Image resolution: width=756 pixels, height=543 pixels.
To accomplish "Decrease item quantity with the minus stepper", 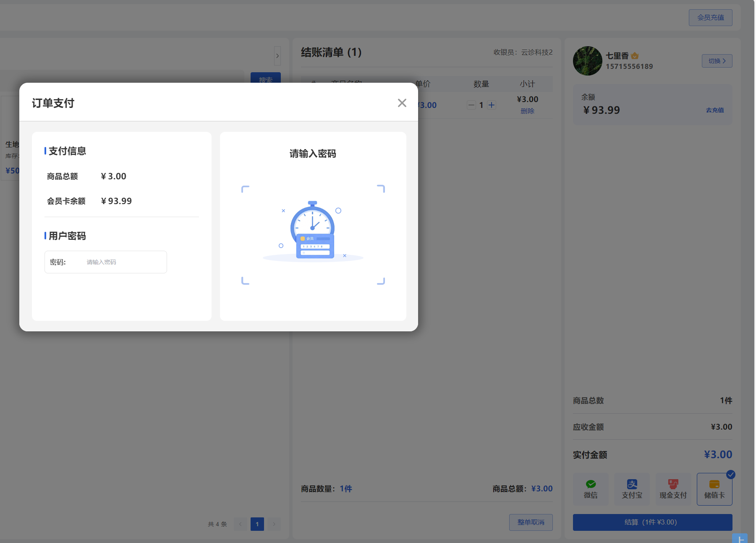I will tap(471, 105).
